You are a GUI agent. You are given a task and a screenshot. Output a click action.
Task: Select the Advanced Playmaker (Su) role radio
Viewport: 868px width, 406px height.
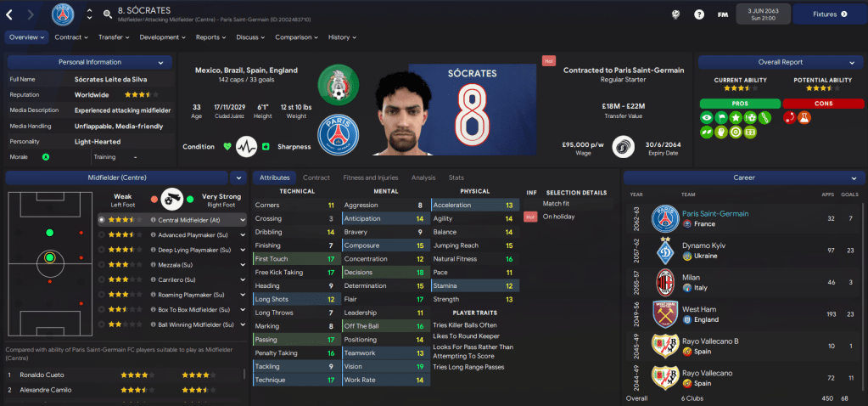click(101, 234)
